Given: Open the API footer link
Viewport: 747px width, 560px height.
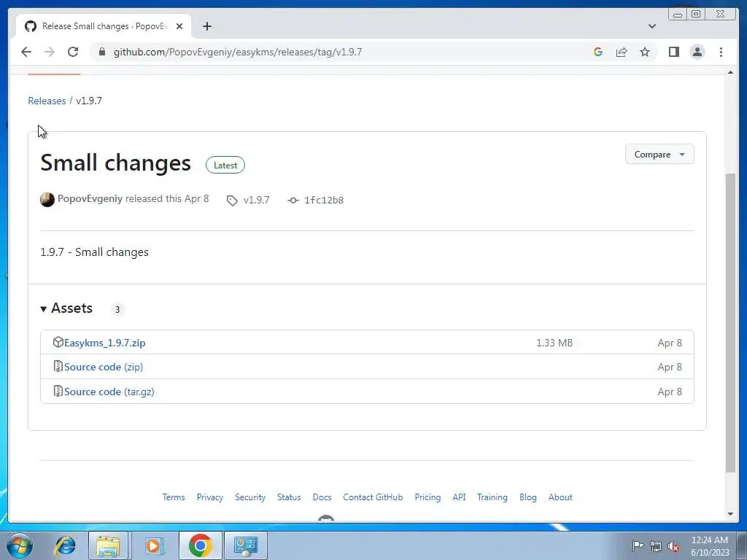Looking at the screenshot, I should [x=460, y=497].
